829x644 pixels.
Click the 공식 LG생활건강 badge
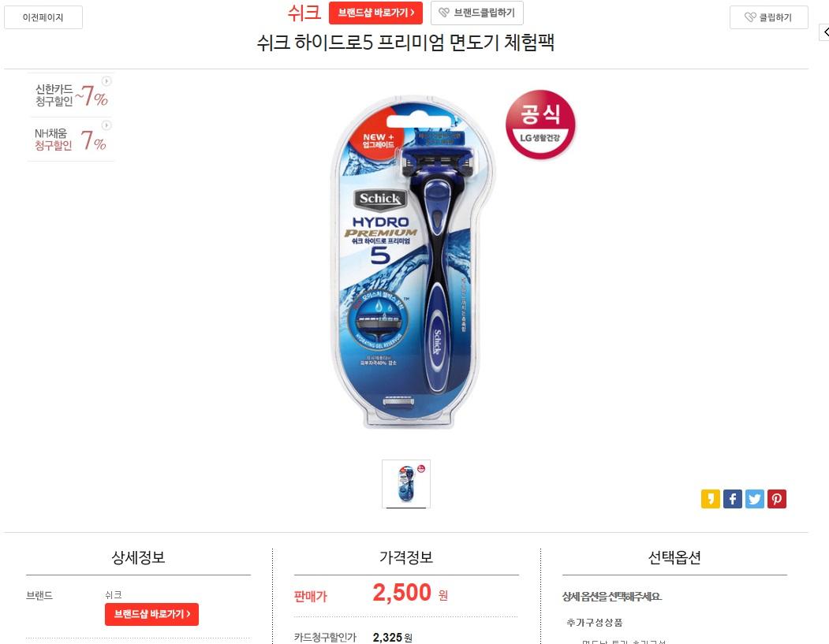point(540,125)
